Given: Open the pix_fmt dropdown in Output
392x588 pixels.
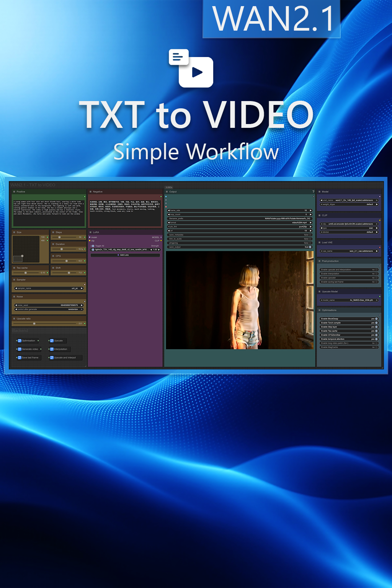Looking at the screenshot, I should point(240,227).
